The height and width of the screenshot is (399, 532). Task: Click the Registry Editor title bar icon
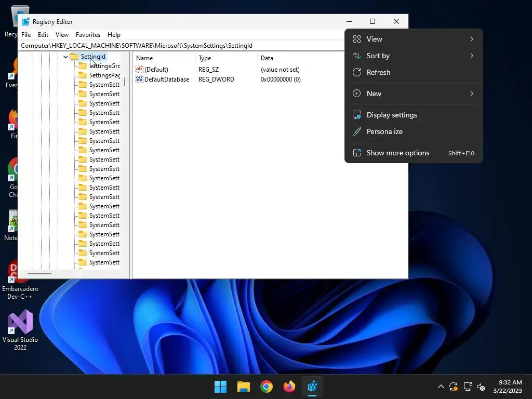pos(25,22)
